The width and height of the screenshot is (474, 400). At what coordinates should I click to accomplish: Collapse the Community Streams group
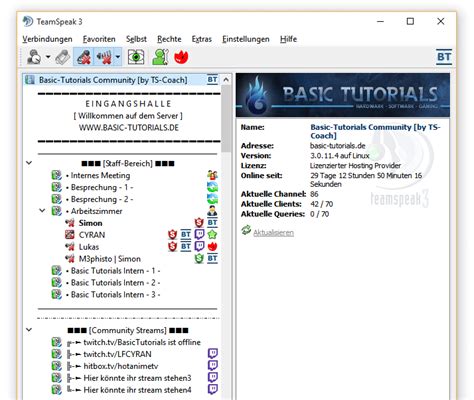click(29, 330)
